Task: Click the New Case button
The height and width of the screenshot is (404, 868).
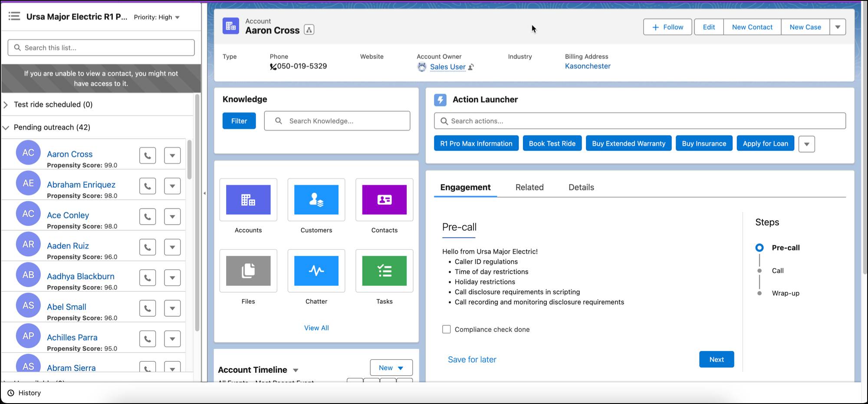Action: click(805, 27)
